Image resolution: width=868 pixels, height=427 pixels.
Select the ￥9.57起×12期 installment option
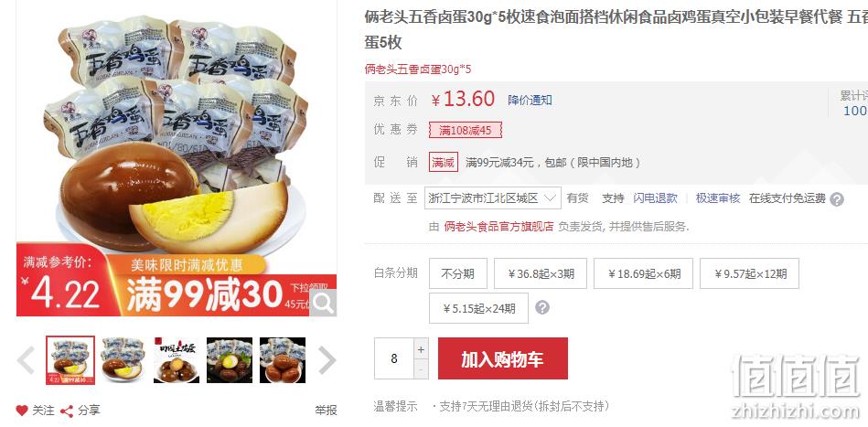(x=749, y=273)
